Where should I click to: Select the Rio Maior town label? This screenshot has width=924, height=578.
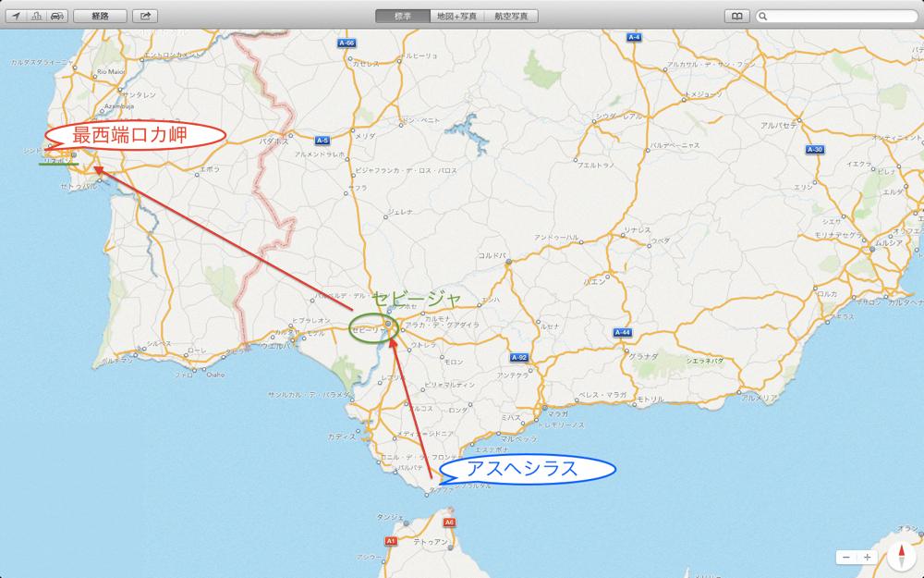click(111, 71)
